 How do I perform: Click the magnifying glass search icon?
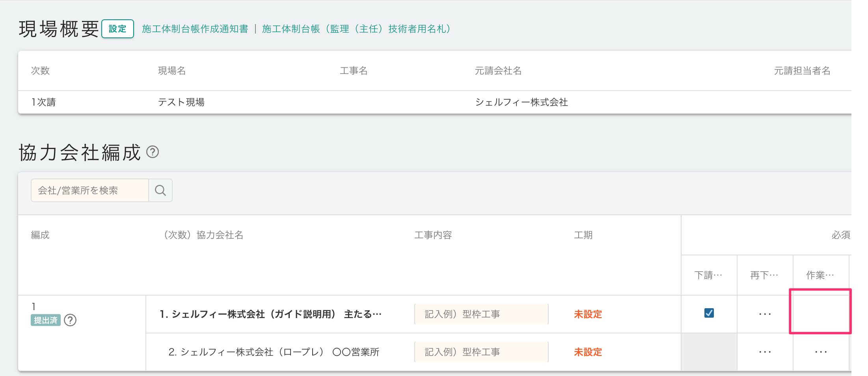pyautogui.click(x=160, y=190)
